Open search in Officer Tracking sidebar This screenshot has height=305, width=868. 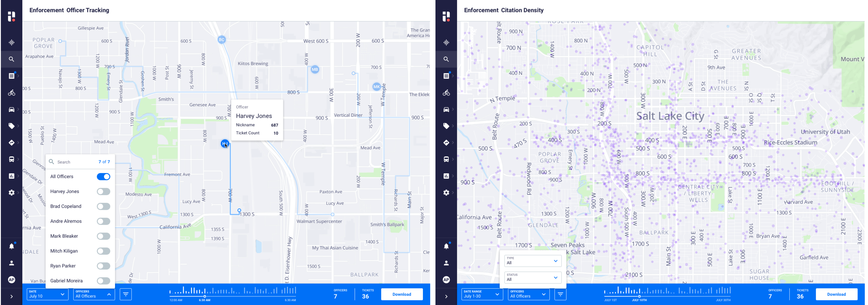[11, 59]
